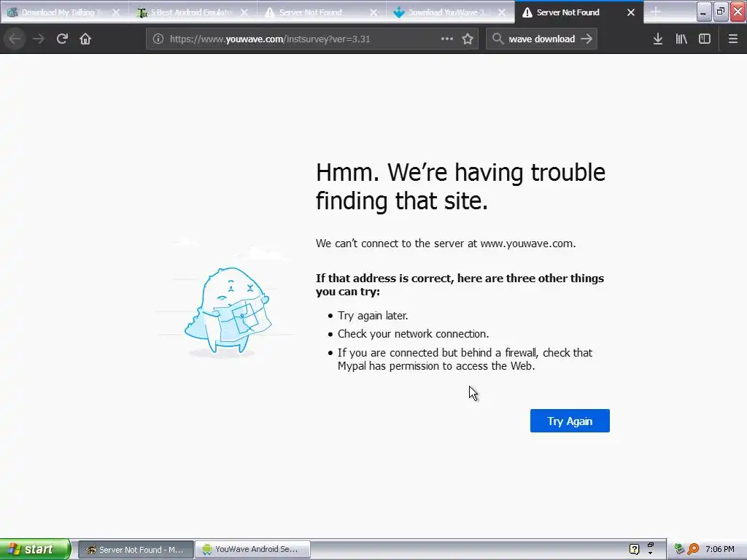This screenshot has width=747, height=560.
Task: Click the help question tray icon
Action: click(x=634, y=549)
